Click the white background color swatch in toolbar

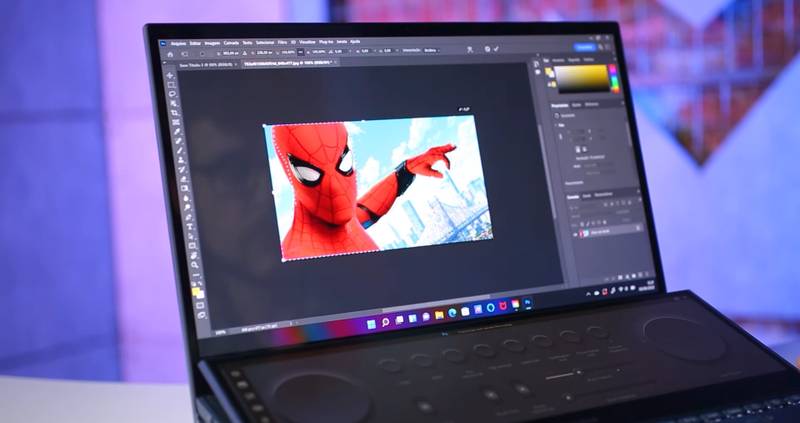pos(201,296)
